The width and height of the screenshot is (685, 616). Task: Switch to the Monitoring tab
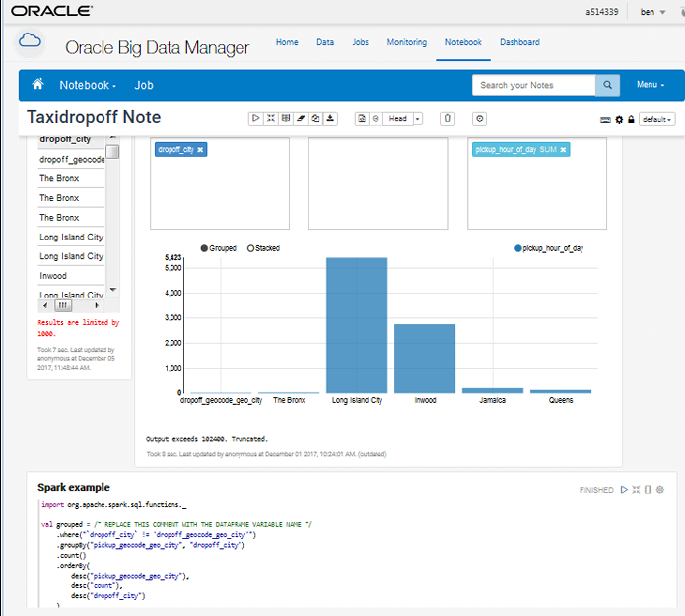[x=407, y=42]
